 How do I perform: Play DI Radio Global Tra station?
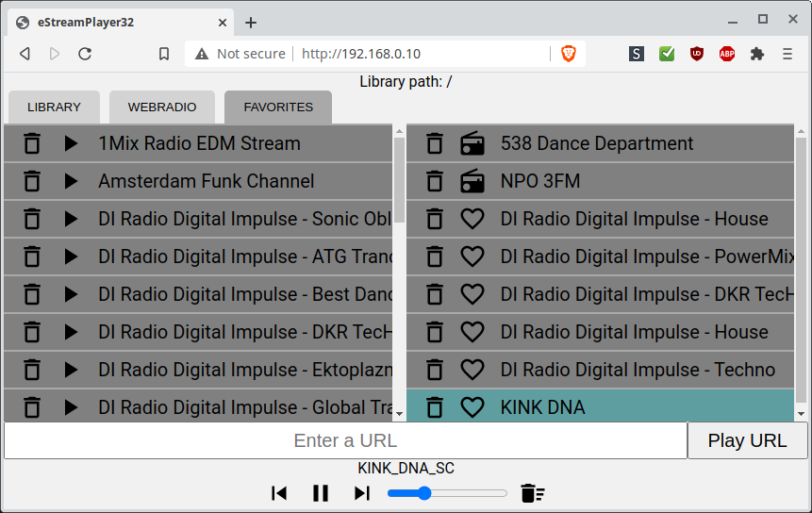click(x=71, y=407)
